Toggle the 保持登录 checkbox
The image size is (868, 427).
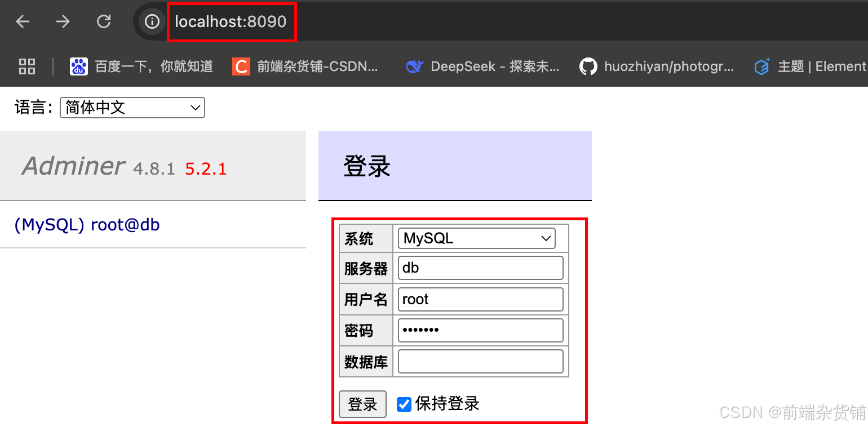(x=404, y=404)
